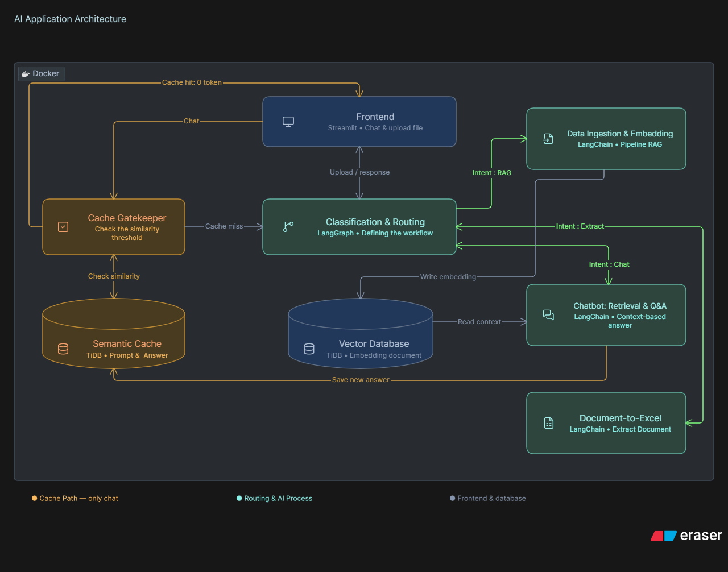The height and width of the screenshot is (572, 728).
Task: Click the 'Intent : RAG' edge label
Action: pyautogui.click(x=492, y=173)
